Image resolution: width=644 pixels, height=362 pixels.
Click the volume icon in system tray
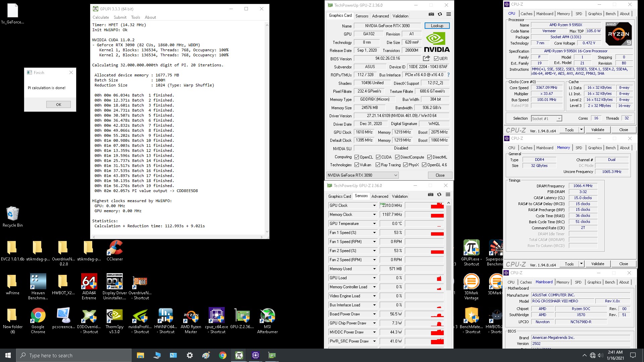click(600, 355)
